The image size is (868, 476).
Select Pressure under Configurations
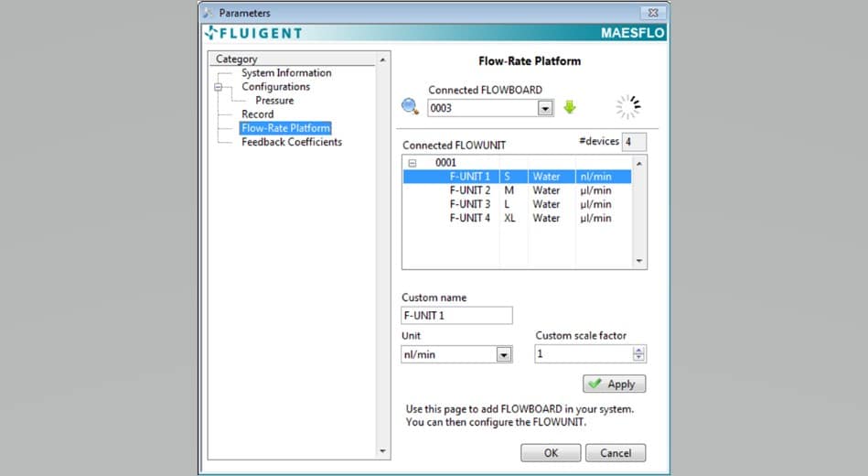coord(274,101)
